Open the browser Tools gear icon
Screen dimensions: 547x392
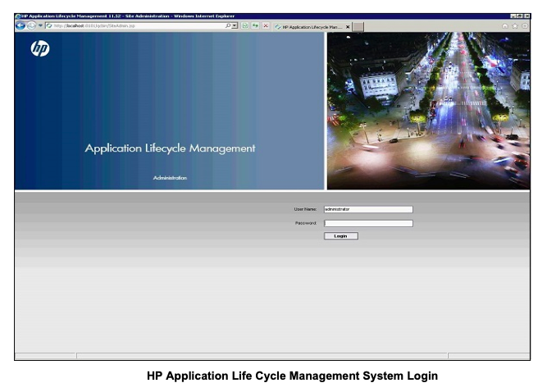tap(525, 25)
